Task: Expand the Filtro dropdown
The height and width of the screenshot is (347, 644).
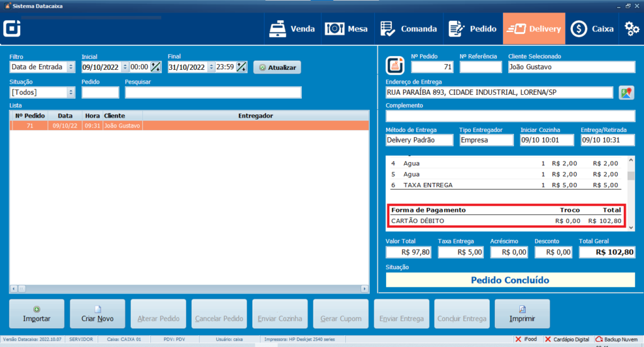Action: (70, 67)
